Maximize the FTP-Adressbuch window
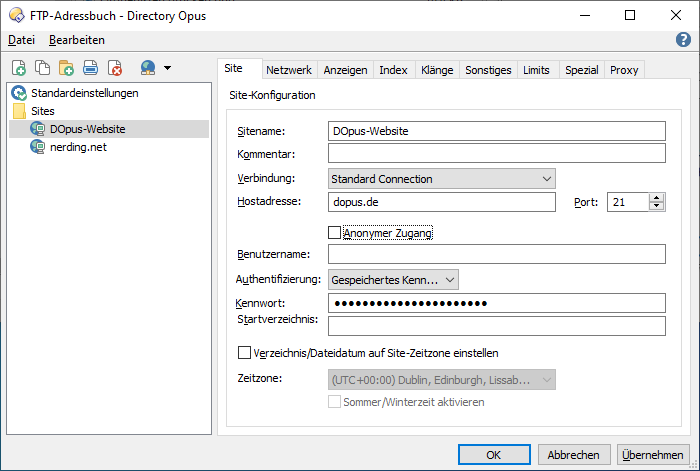The width and height of the screenshot is (700, 471). point(630,16)
